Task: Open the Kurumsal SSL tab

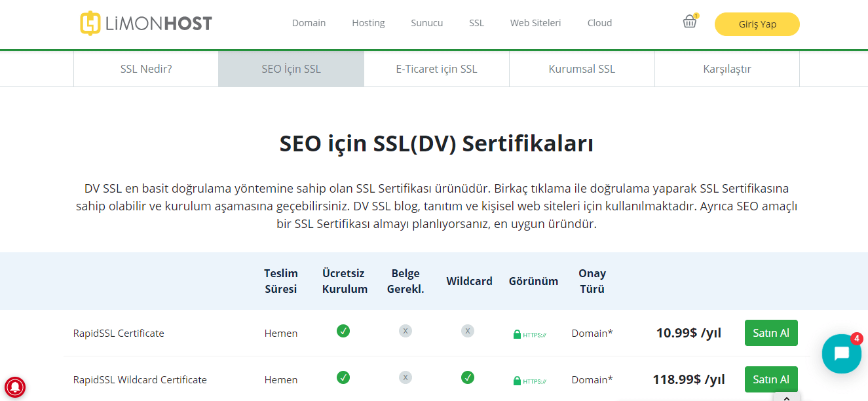Action: (582, 69)
